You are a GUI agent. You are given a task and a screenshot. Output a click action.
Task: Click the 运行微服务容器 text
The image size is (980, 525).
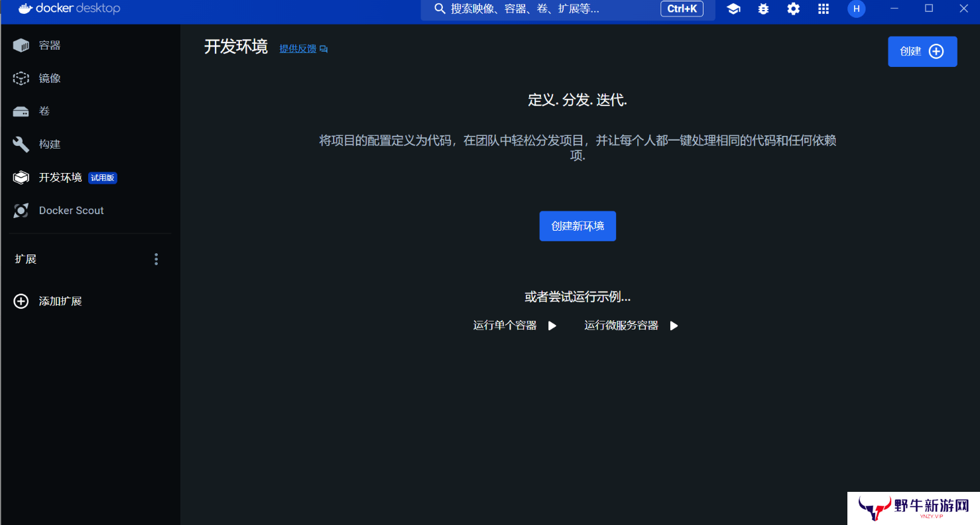[621, 325]
